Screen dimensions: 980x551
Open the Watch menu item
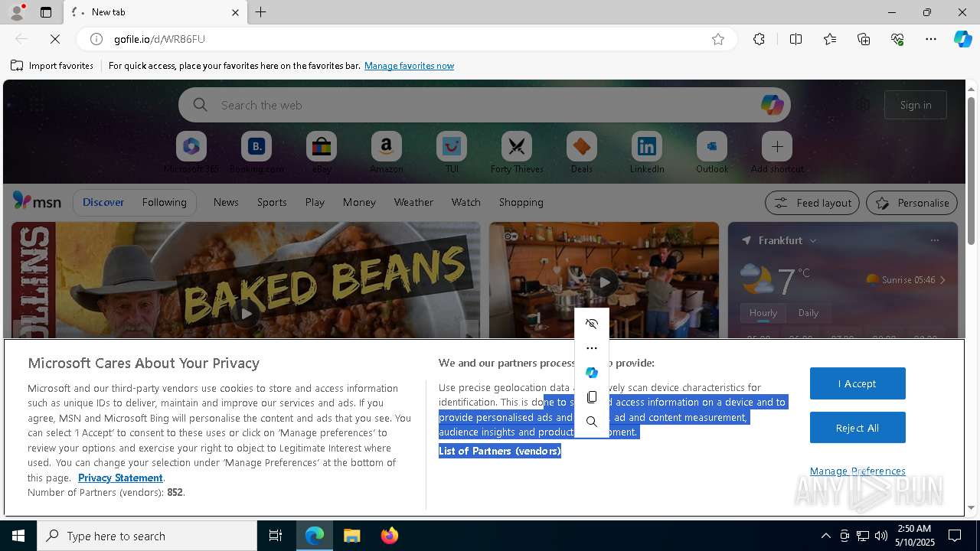pos(465,202)
